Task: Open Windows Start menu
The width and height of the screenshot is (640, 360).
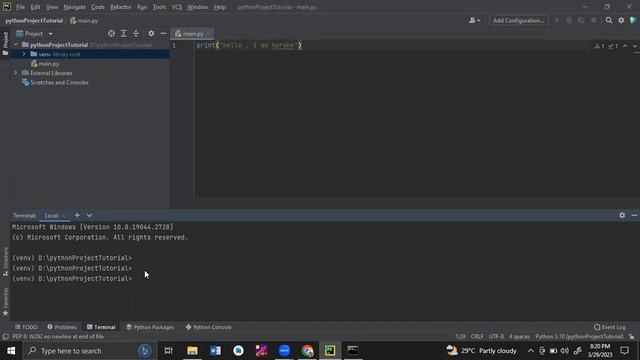Action: tap(11, 351)
